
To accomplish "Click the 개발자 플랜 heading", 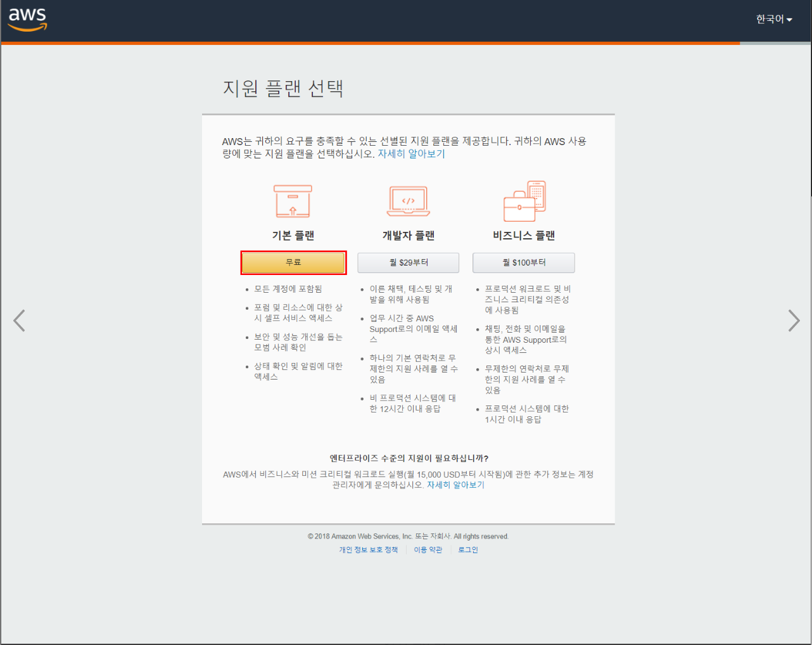I will pyautogui.click(x=409, y=235).
